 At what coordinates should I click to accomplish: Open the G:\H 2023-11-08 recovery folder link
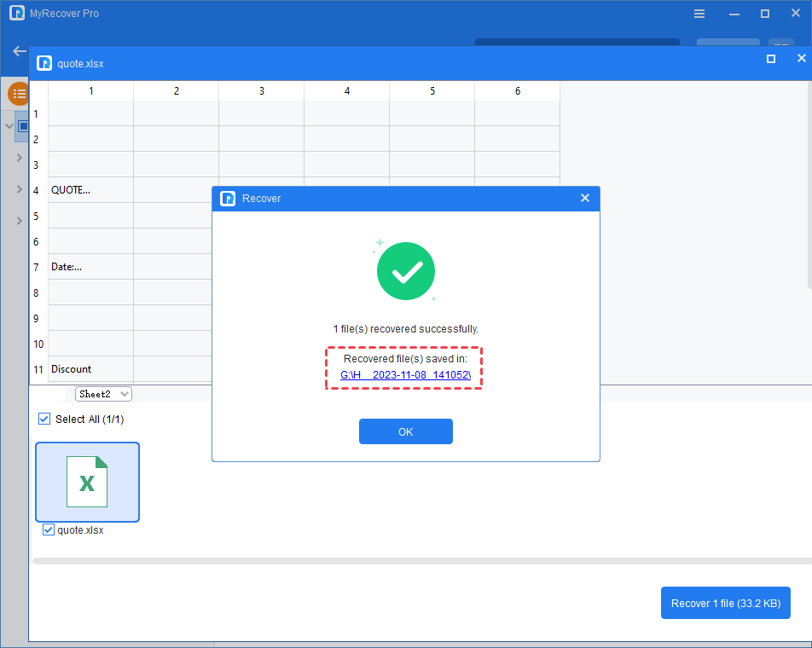pos(404,374)
